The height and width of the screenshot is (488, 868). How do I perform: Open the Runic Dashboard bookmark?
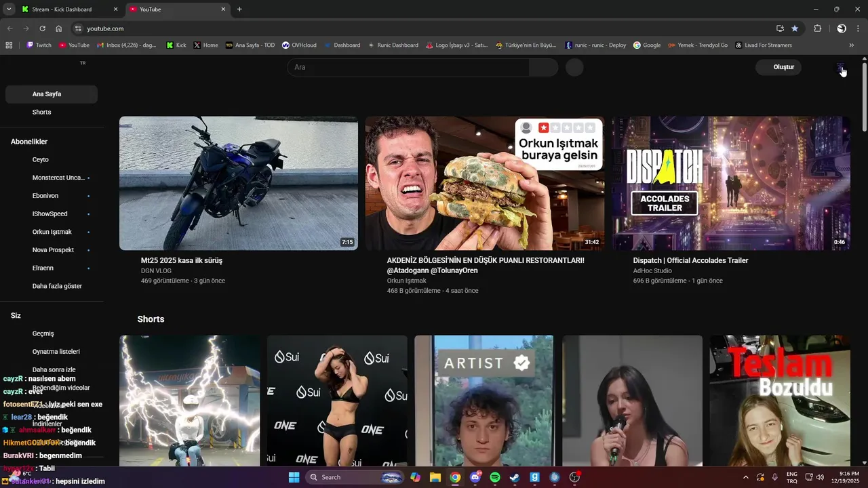(393, 45)
